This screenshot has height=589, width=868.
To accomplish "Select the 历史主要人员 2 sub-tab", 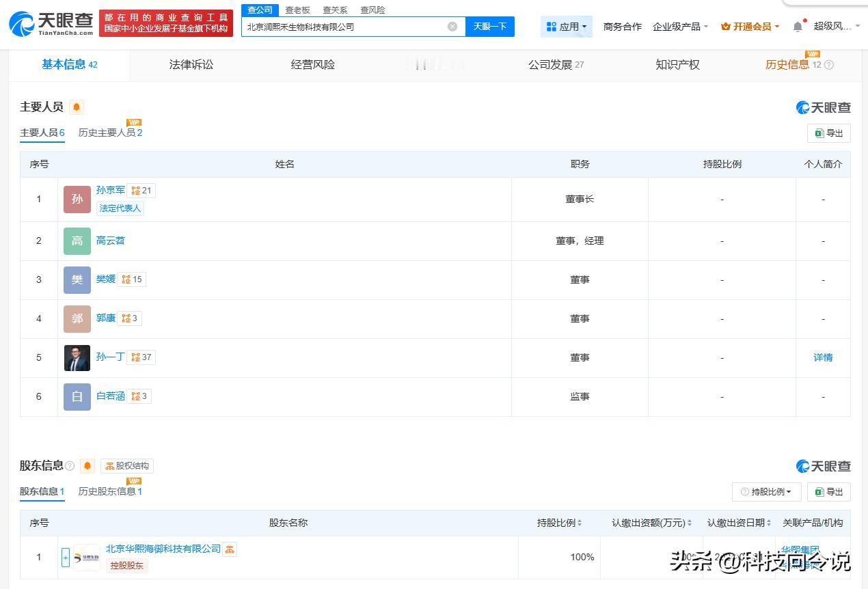I will [x=110, y=133].
